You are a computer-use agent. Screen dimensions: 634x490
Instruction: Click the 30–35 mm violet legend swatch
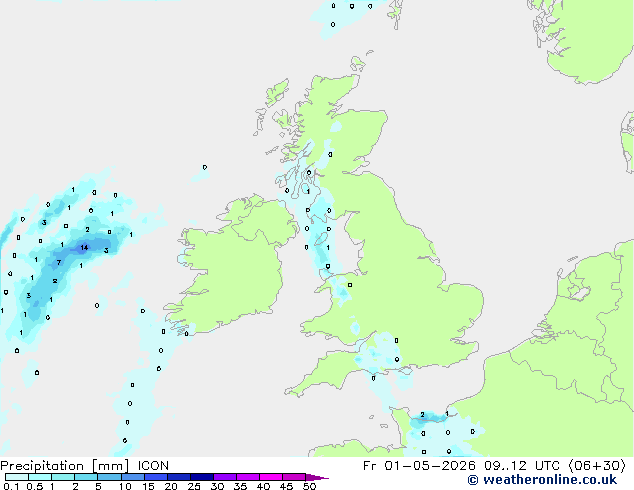click(x=225, y=477)
